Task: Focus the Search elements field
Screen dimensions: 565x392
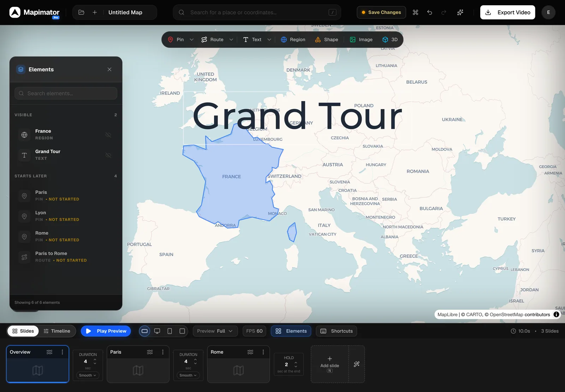Action: pyautogui.click(x=66, y=94)
